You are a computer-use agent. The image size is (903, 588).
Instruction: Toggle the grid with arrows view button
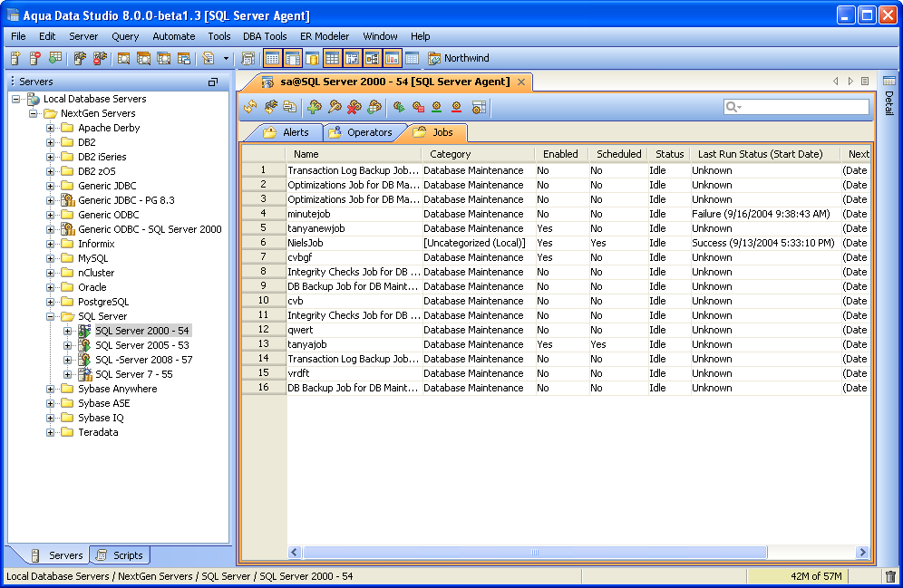click(352, 58)
